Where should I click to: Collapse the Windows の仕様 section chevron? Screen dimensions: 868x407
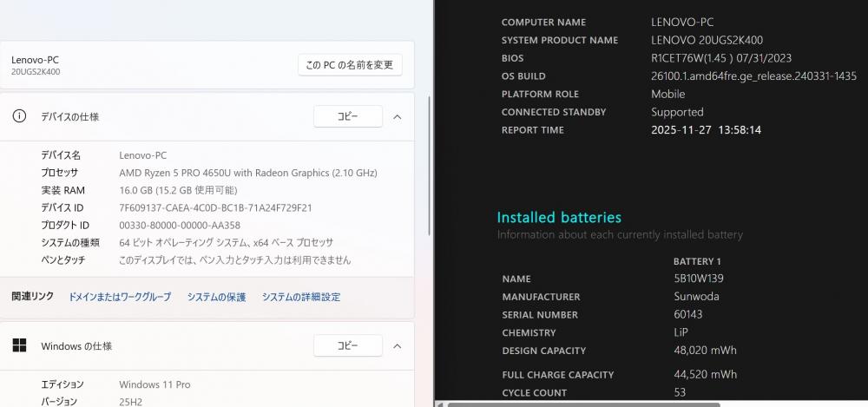click(x=398, y=346)
